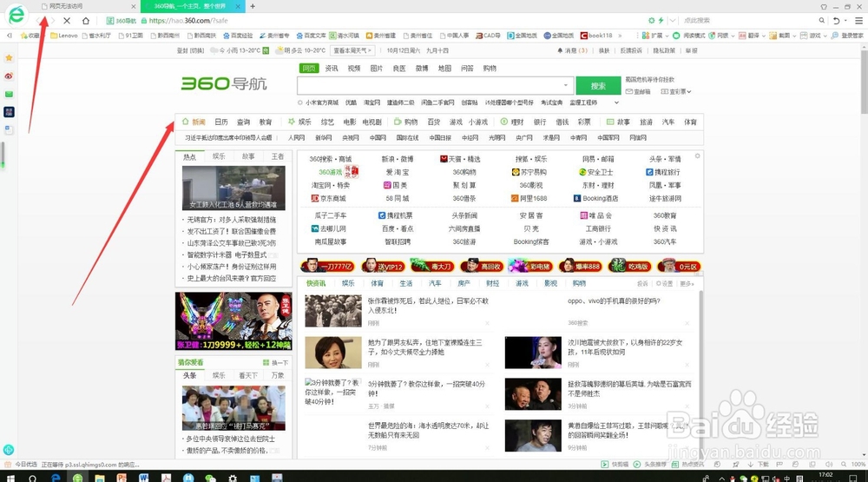Select the 图片 search category tab

[377, 68]
